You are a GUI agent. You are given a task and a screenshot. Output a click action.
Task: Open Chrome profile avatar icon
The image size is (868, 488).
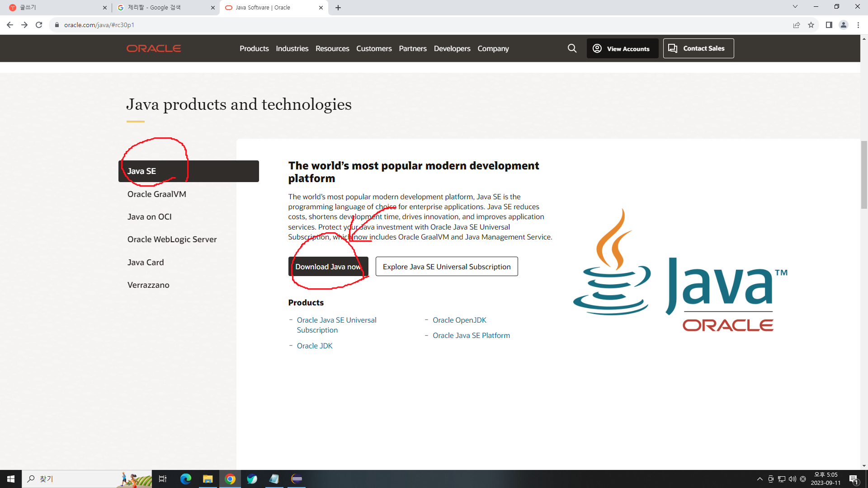pos(843,25)
